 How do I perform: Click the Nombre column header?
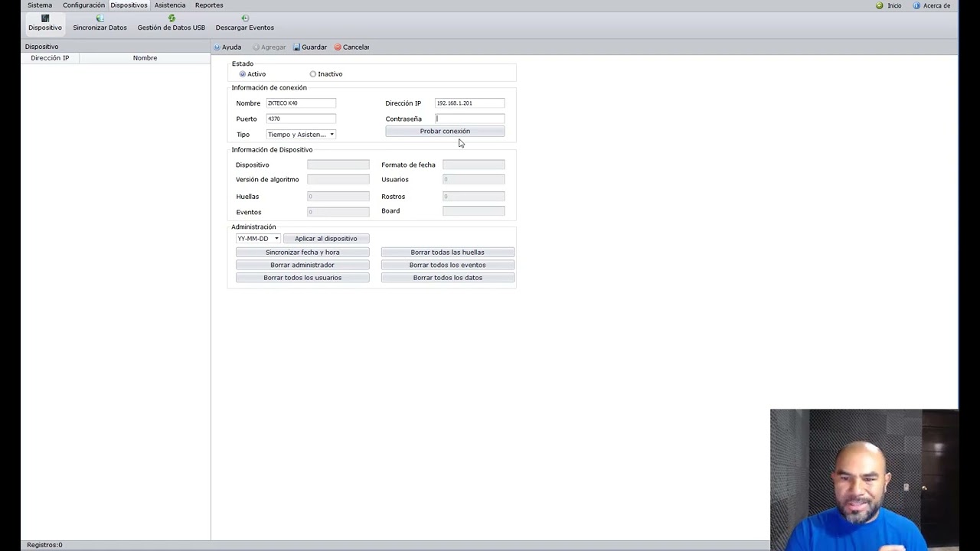click(x=145, y=58)
